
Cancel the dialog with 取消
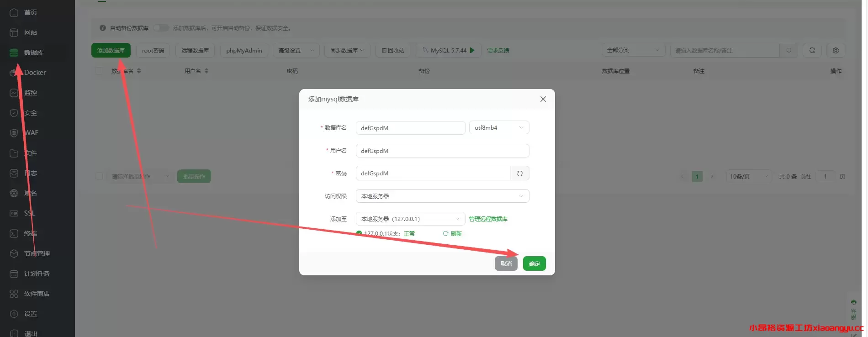(506, 263)
